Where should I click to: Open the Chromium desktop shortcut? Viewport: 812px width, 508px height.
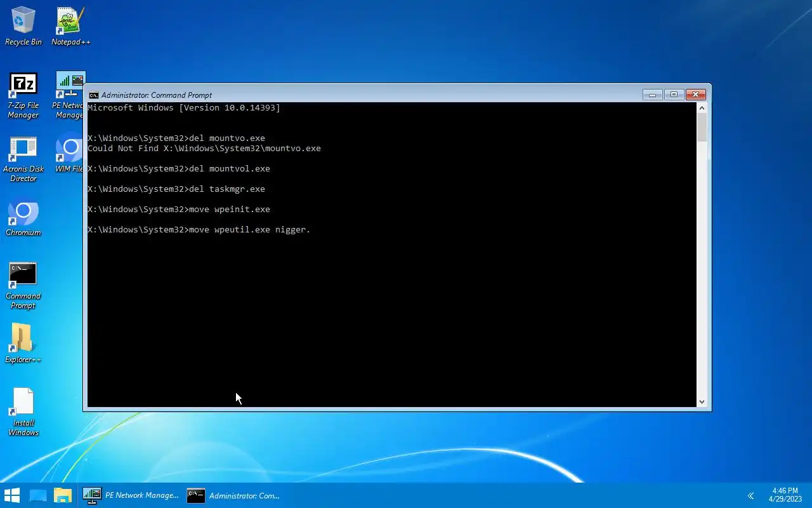point(23,218)
